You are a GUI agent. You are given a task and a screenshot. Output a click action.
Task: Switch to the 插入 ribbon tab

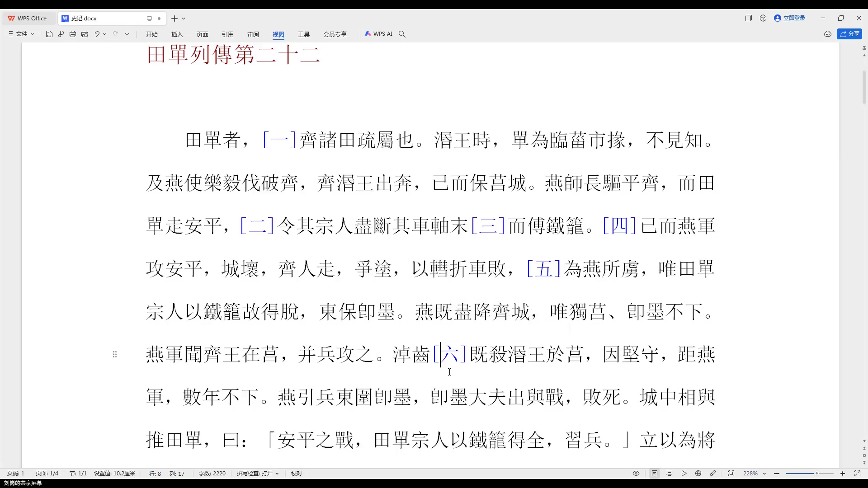tap(177, 34)
